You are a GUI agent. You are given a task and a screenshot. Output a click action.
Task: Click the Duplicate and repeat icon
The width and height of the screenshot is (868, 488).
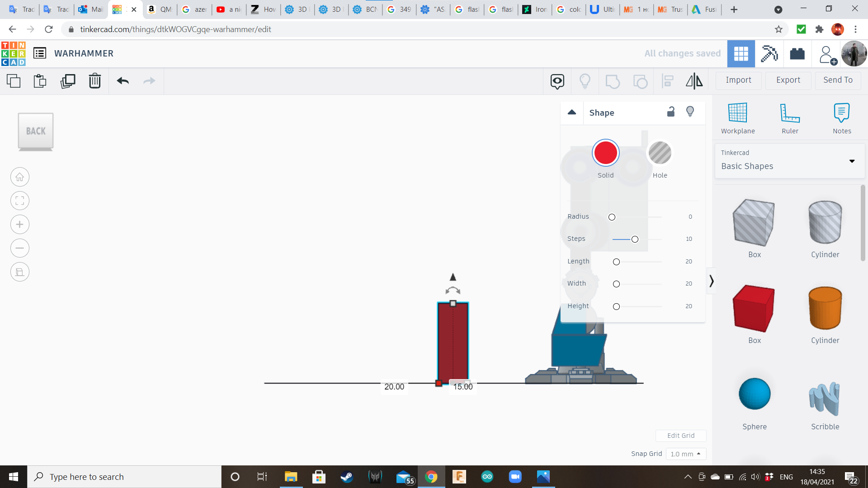pos(68,81)
